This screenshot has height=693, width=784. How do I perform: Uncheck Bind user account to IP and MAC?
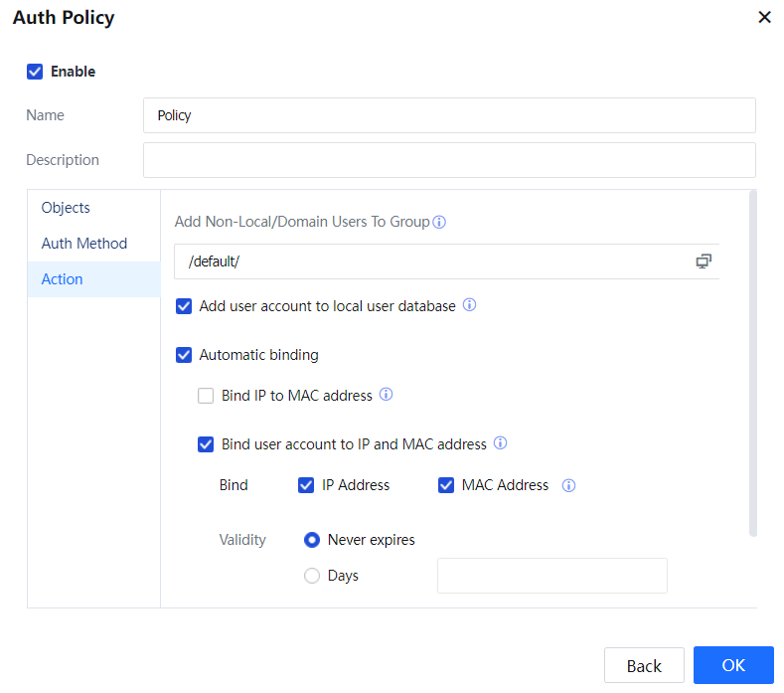coord(206,444)
